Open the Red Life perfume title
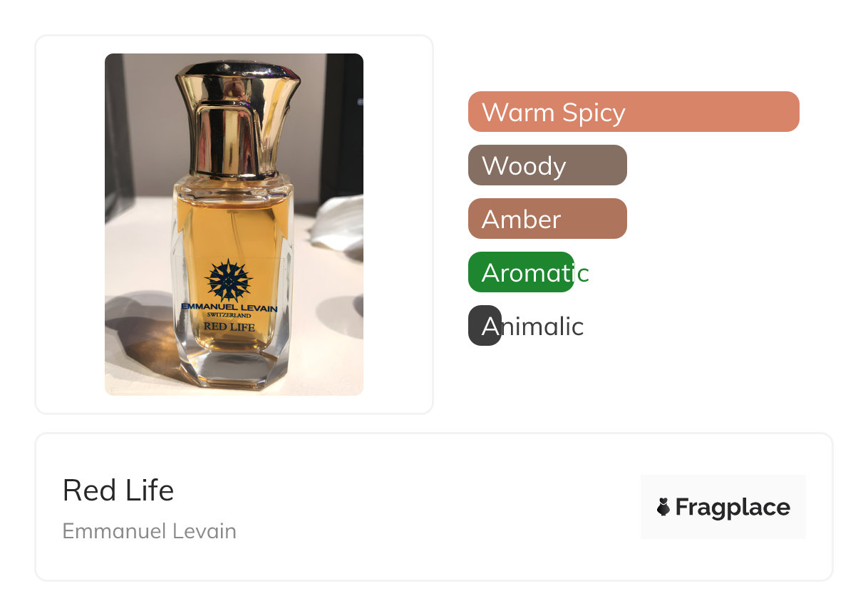 [x=118, y=491]
